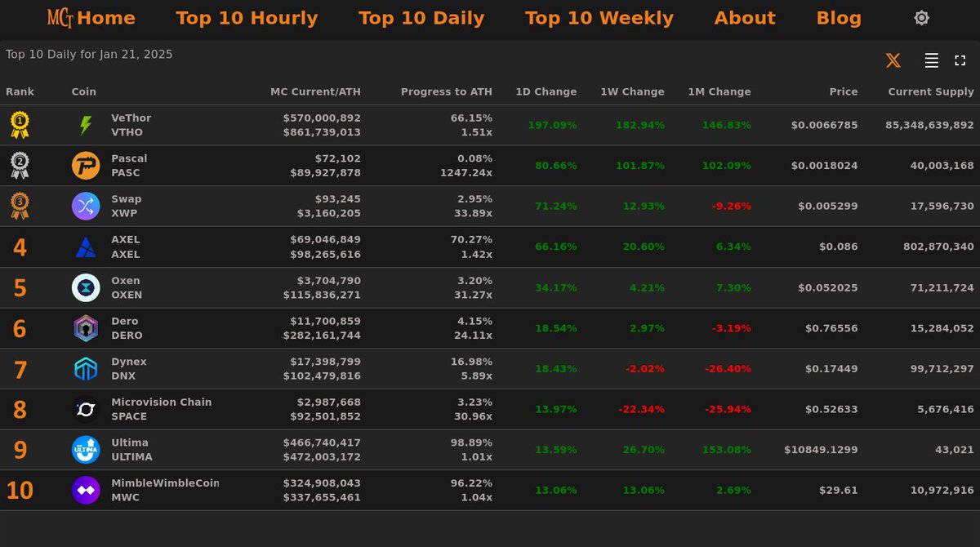Click the X (Twitter) share icon
This screenshot has width=980, height=547.
tap(893, 60)
